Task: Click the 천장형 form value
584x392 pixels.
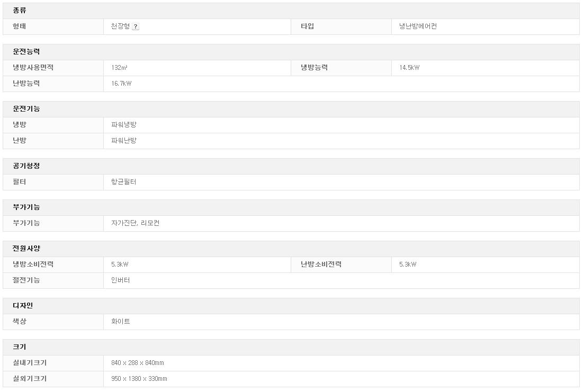Action: [120, 26]
